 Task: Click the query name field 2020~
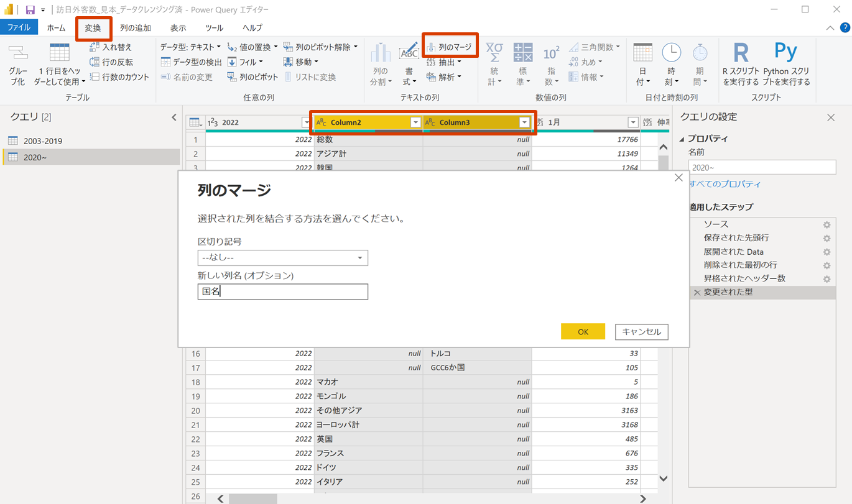(x=762, y=167)
